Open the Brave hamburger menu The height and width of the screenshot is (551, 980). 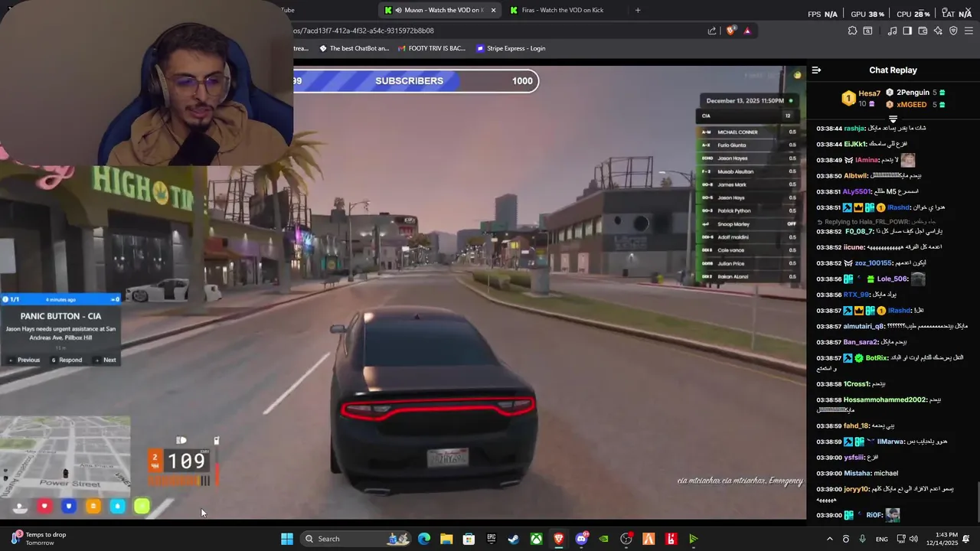tap(969, 31)
